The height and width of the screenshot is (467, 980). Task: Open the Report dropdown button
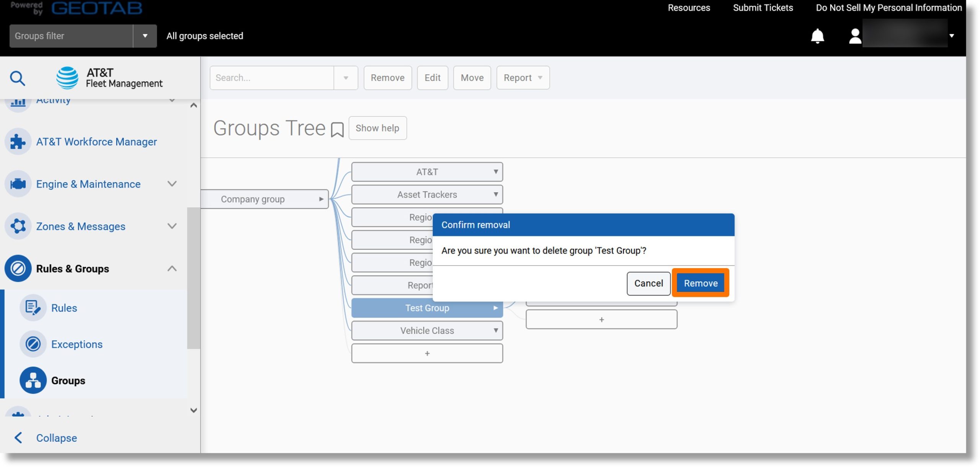tap(523, 78)
